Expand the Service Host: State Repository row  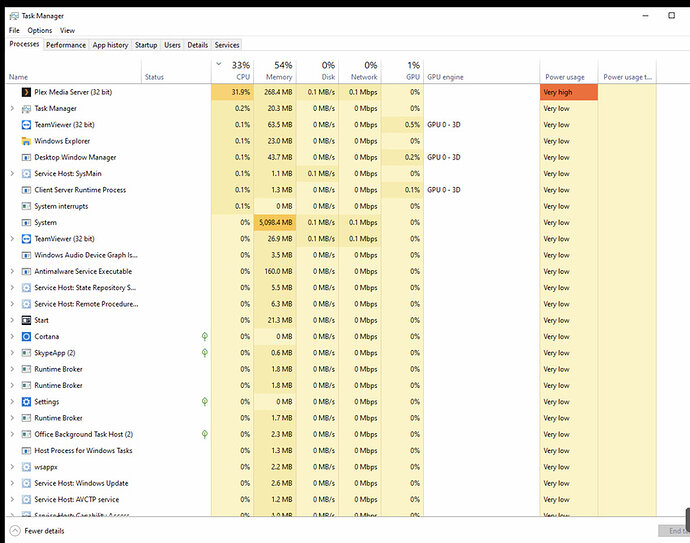(x=12, y=287)
